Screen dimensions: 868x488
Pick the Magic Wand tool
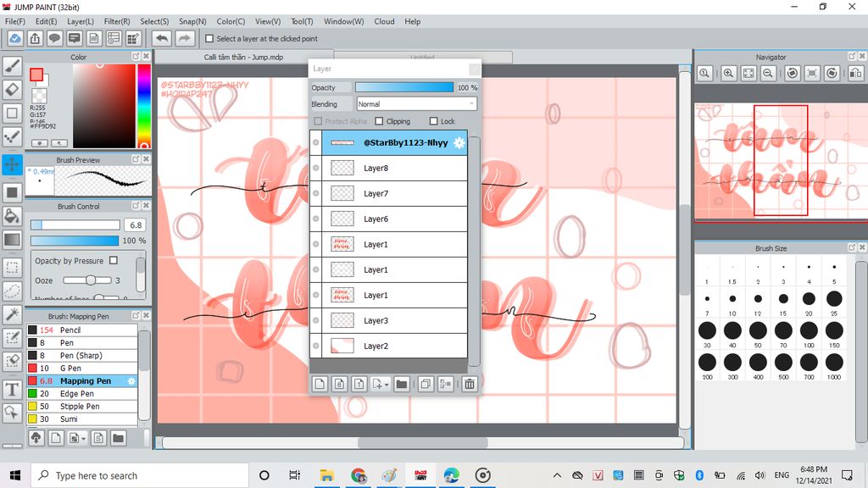(x=12, y=314)
